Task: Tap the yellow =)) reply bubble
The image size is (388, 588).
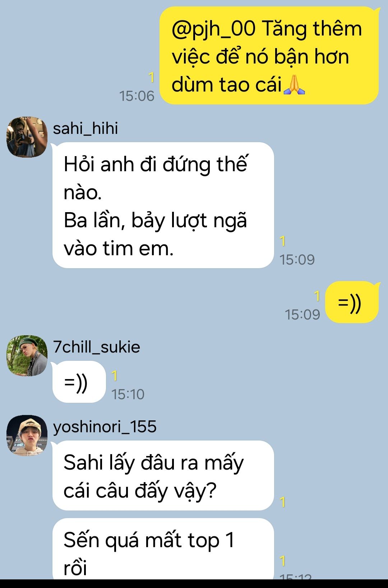Action: pyautogui.click(x=352, y=302)
